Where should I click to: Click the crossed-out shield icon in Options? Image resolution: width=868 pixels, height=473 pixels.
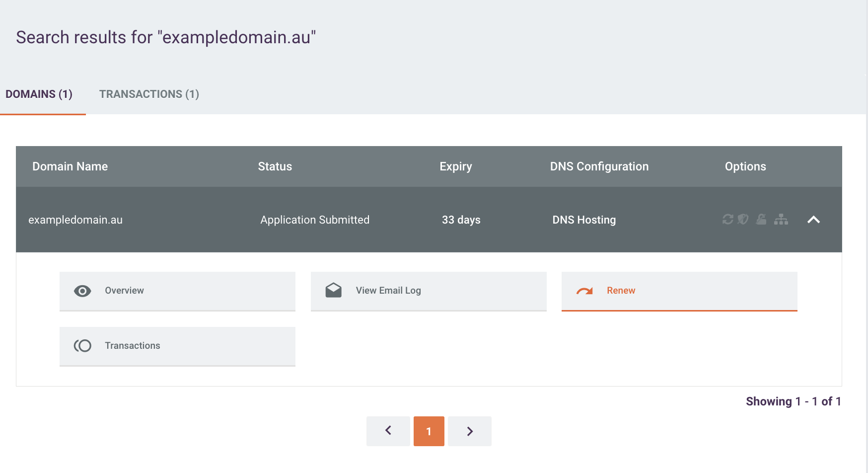point(743,219)
